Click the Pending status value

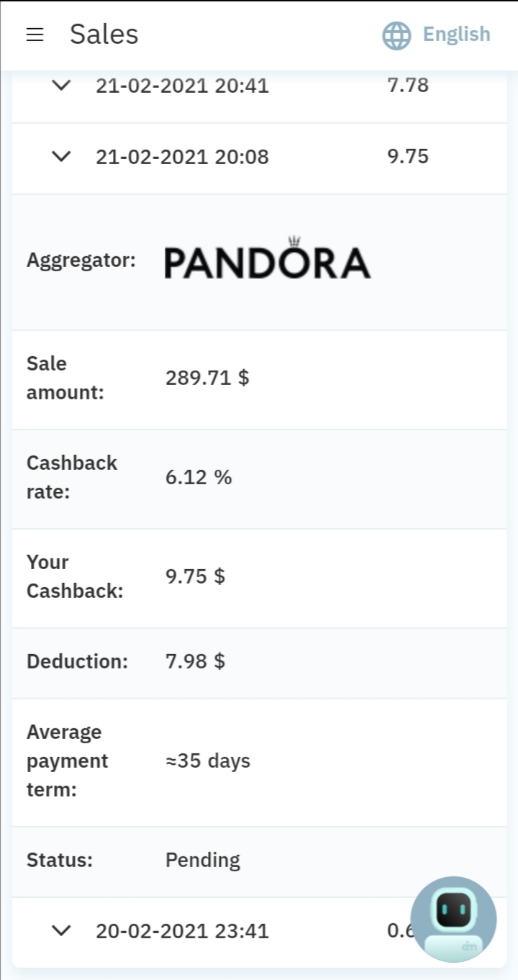(203, 860)
